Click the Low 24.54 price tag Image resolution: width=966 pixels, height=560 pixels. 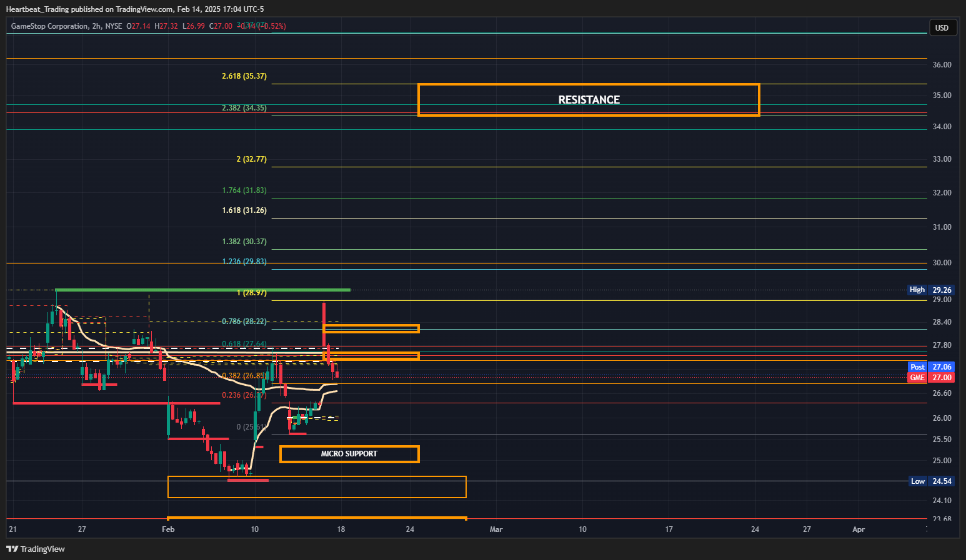[930, 481]
